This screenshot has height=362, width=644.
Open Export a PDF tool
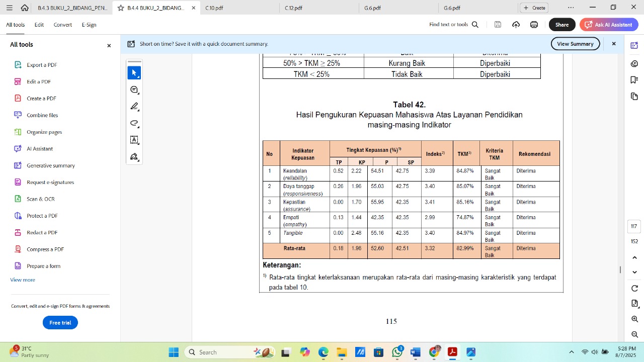point(42,65)
